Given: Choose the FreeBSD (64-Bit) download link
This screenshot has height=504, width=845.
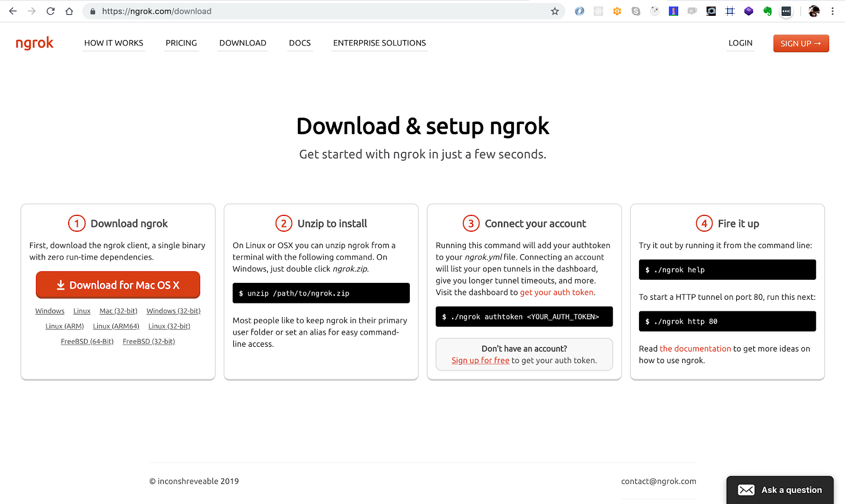Looking at the screenshot, I should 87,341.
